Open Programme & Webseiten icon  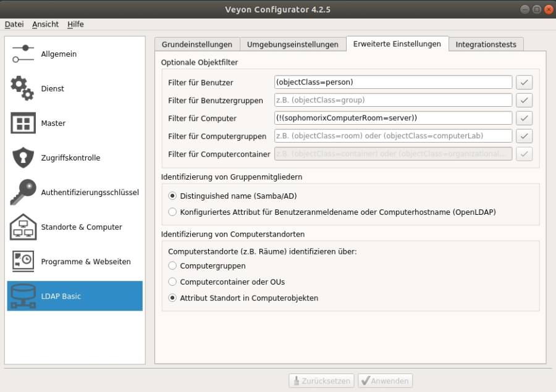(23, 261)
